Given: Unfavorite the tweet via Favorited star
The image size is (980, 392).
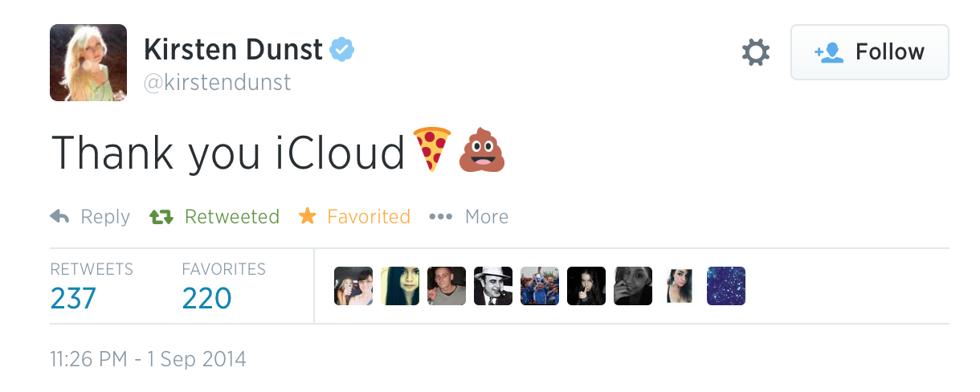Looking at the screenshot, I should pos(354,217).
